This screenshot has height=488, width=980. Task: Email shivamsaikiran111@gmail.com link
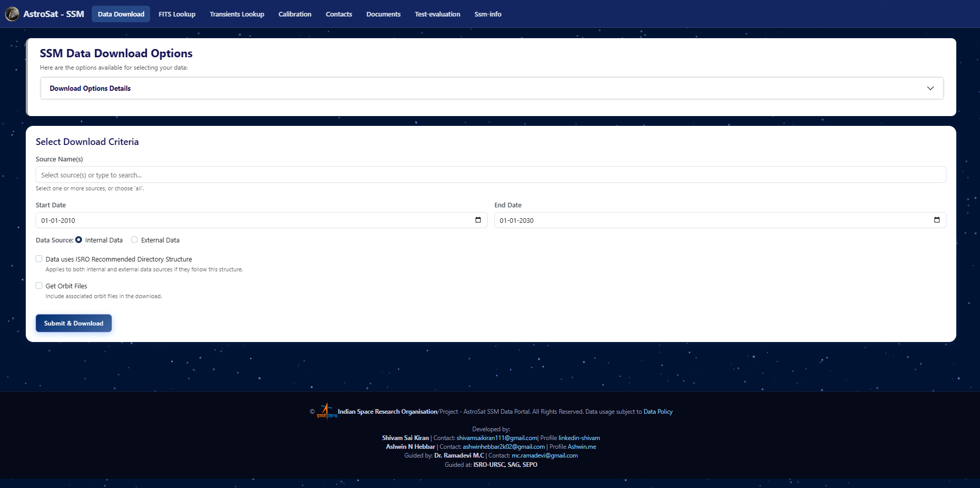pyautogui.click(x=497, y=438)
